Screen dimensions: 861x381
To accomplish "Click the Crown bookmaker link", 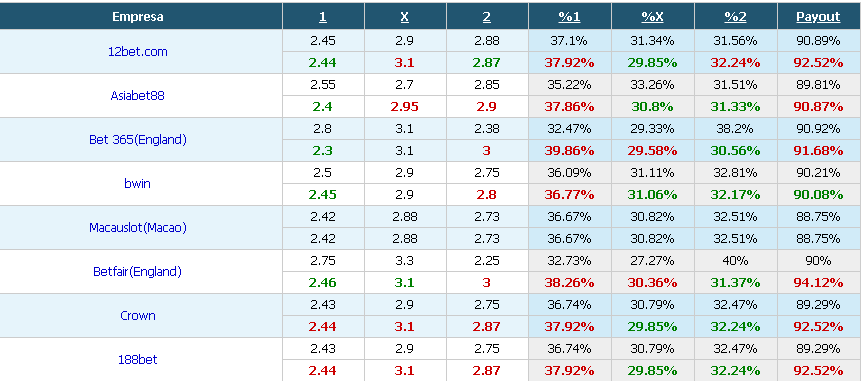I will [138, 316].
